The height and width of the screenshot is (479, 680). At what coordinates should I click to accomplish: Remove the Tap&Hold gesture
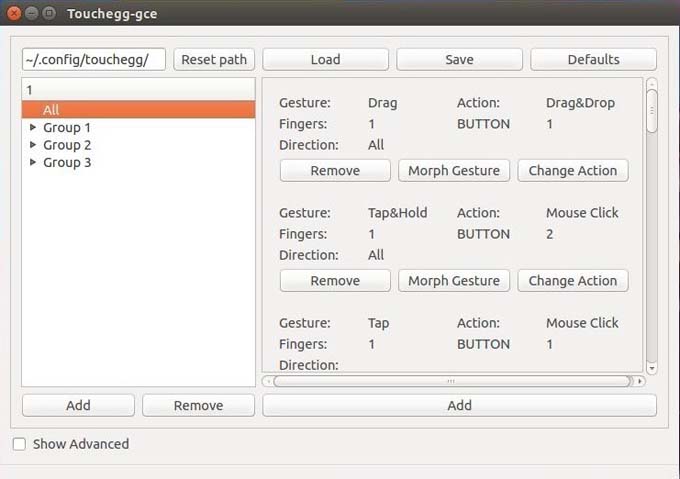(x=335, y=281)
